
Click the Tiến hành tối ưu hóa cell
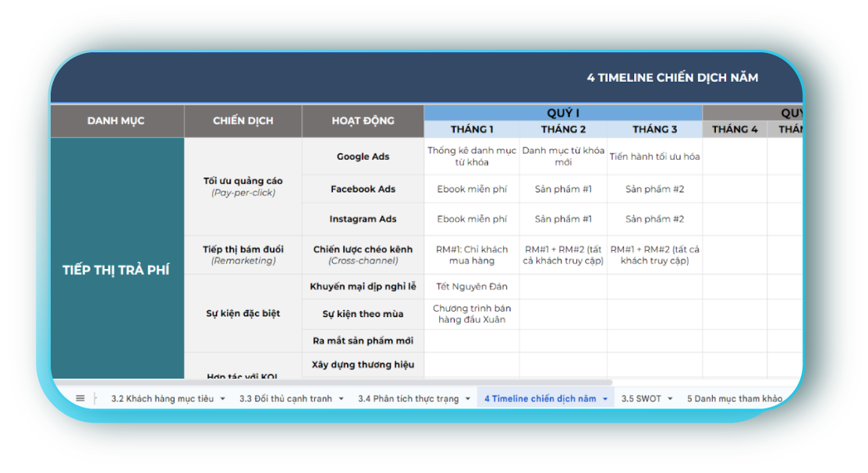click(x=654, y=157)
